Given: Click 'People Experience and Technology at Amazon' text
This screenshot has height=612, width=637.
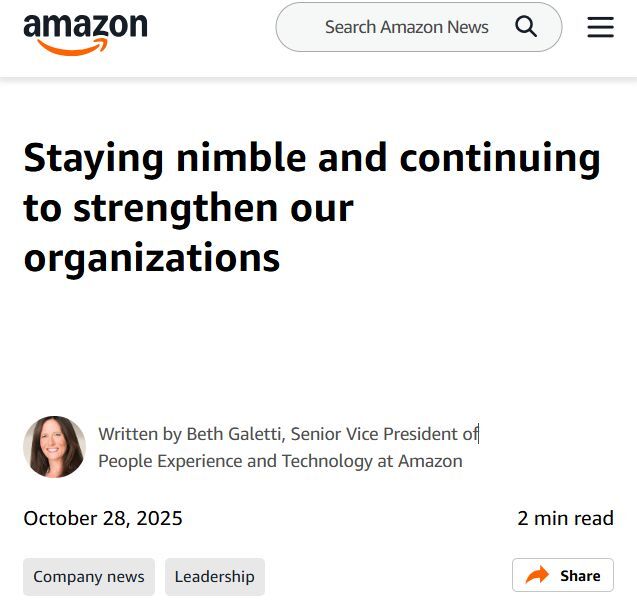Looking at the screenshot, I should click(280, 461).
